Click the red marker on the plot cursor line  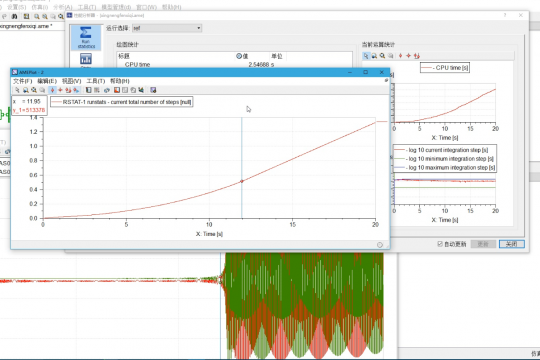point(242,181)
